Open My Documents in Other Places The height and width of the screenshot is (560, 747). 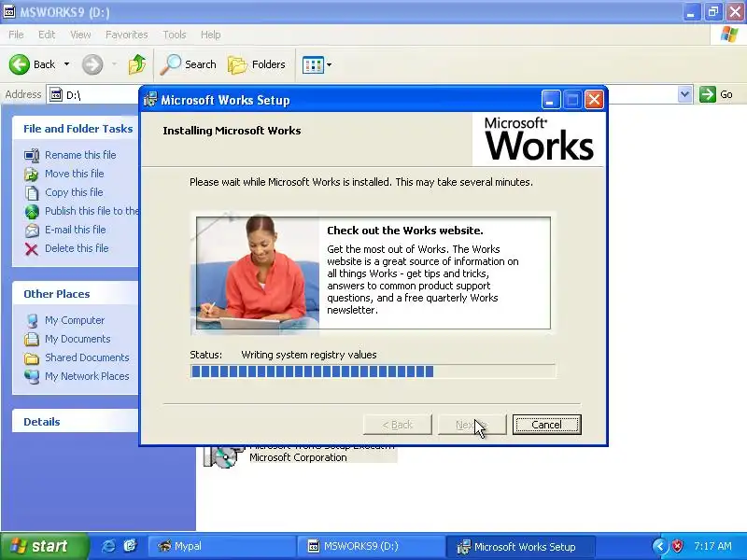(x=78, y=339)
